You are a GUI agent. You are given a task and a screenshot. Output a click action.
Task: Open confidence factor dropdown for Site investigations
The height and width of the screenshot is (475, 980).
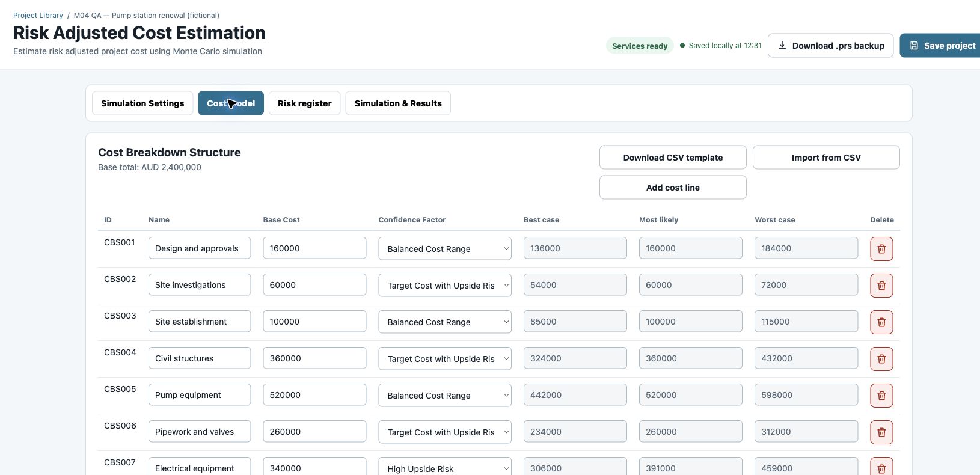[x=445, y=286]
